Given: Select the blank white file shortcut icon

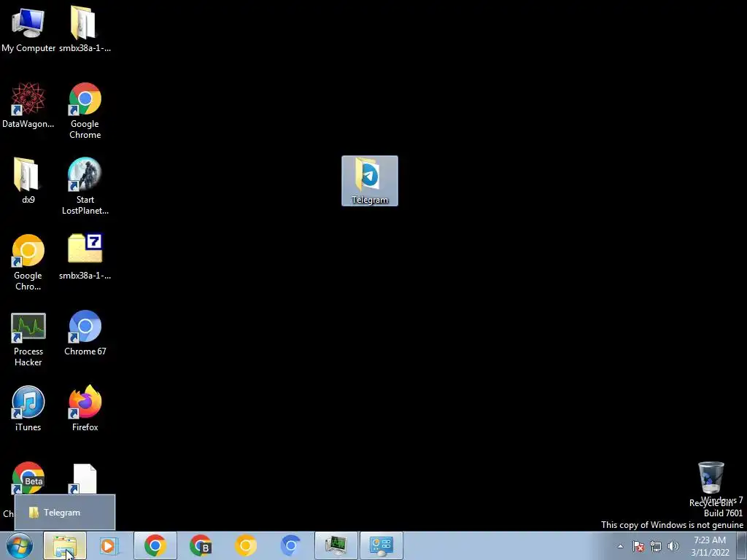Looking at the screenshot, I should point(85,478).
